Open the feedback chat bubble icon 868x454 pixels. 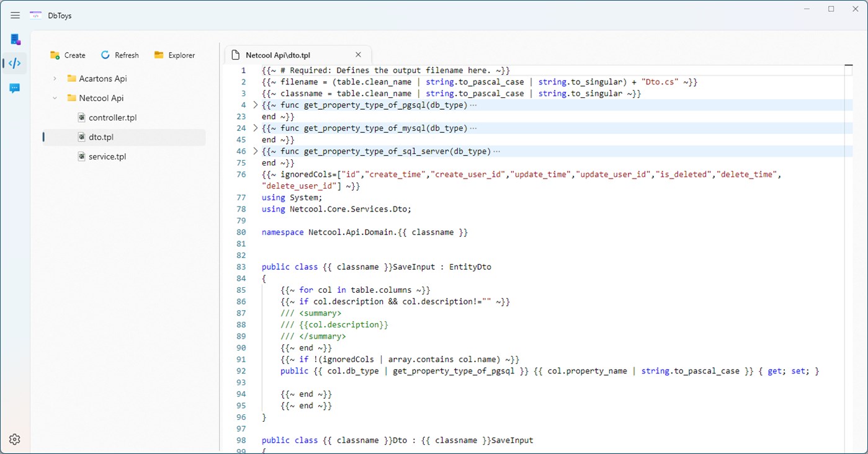pyautogui.click(x=15, y=87)
